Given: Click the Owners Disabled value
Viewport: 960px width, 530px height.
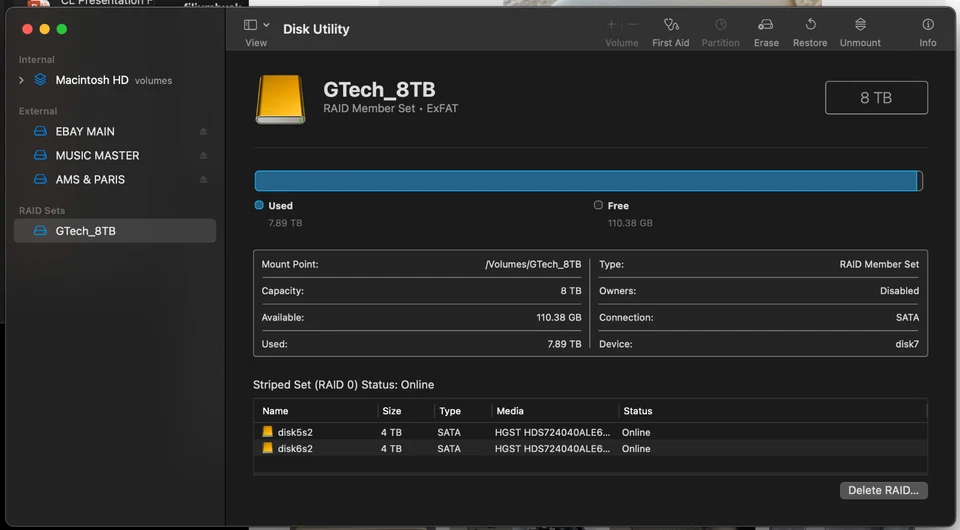Looking at the screenshot, I should [x=899, y=291].
